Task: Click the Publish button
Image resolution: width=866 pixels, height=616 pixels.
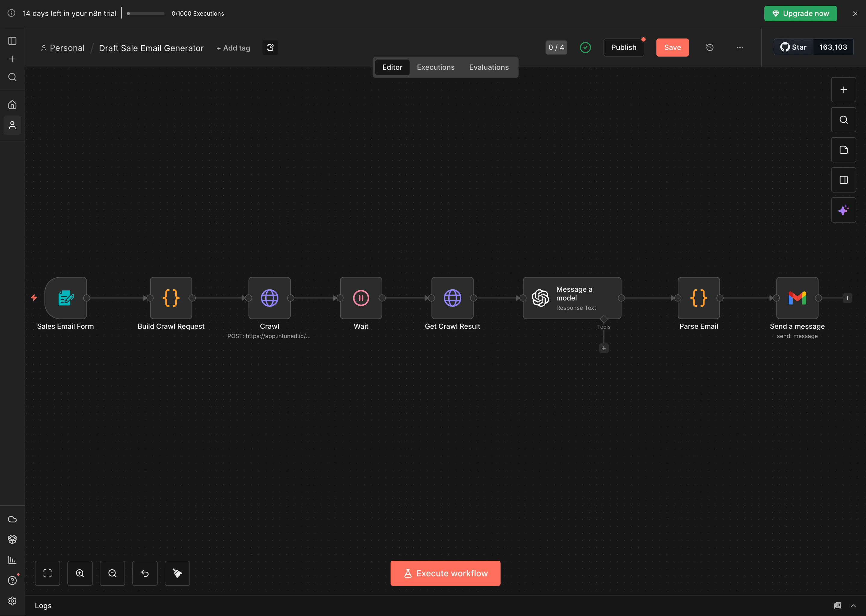Action: (624, 48)
